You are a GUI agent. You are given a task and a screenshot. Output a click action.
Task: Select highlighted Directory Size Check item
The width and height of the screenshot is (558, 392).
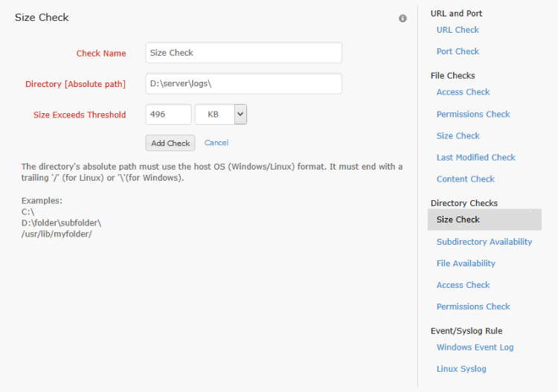[458, 219]
